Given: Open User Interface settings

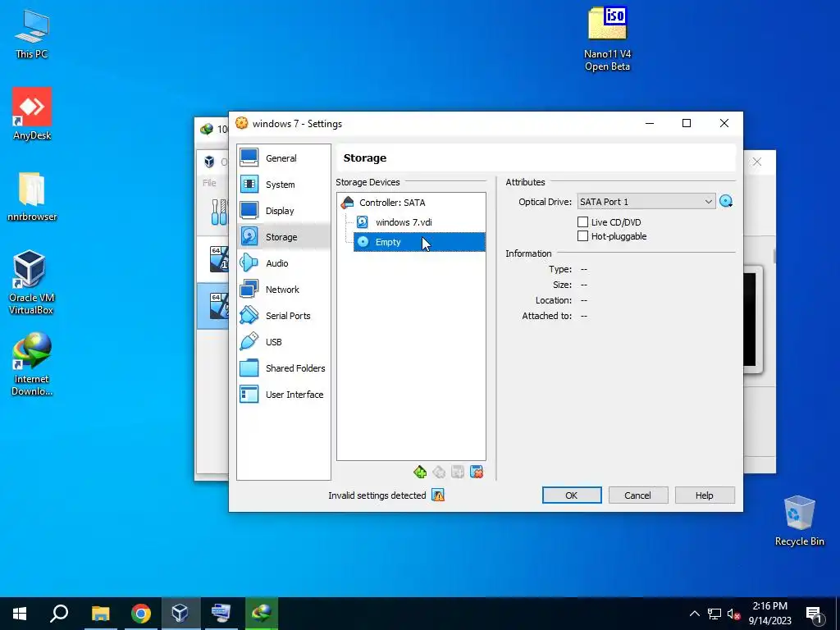Looking at the screenshot, I should [283, 395].
